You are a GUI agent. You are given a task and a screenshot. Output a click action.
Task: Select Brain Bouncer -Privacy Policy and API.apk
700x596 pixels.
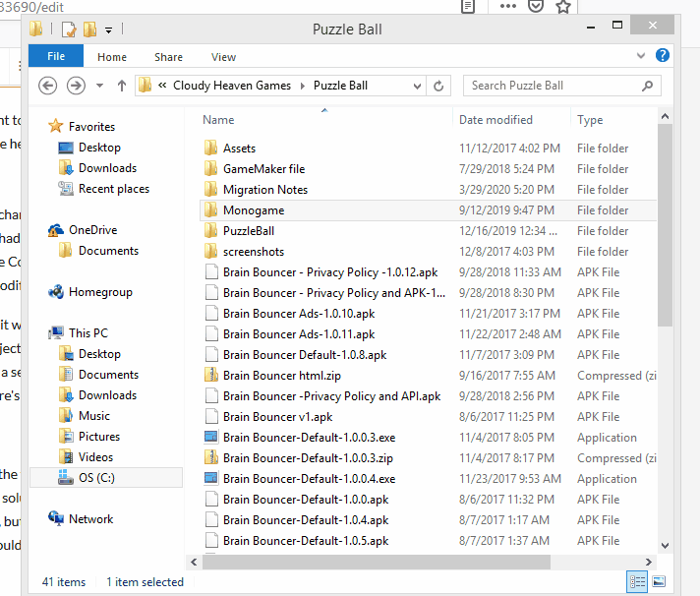point(331,396)
